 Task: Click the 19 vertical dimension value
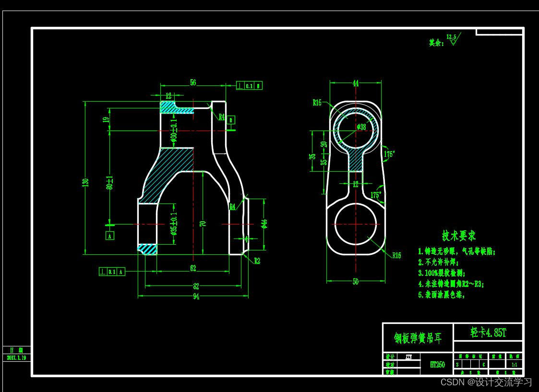click(106, 119)
